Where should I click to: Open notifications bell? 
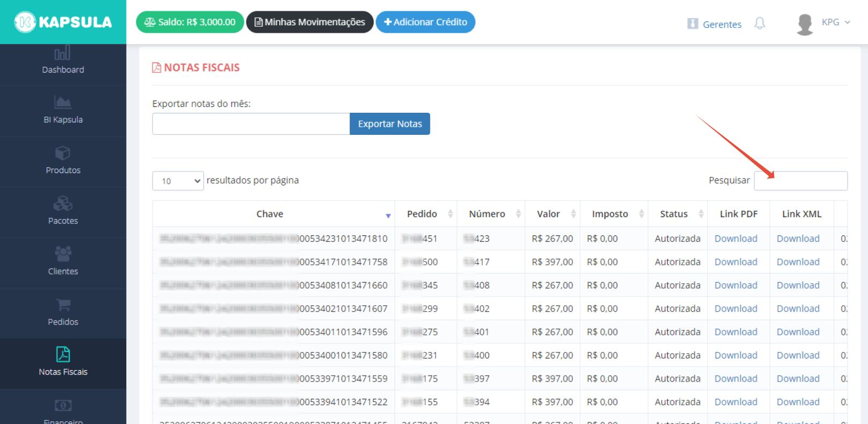point(760,23)
